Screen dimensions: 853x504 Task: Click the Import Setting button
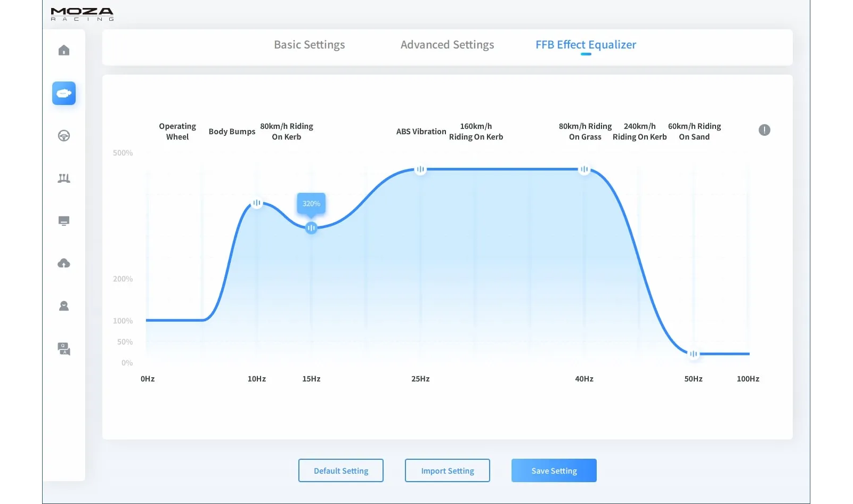pyautogui.click(x=448, y=470)
